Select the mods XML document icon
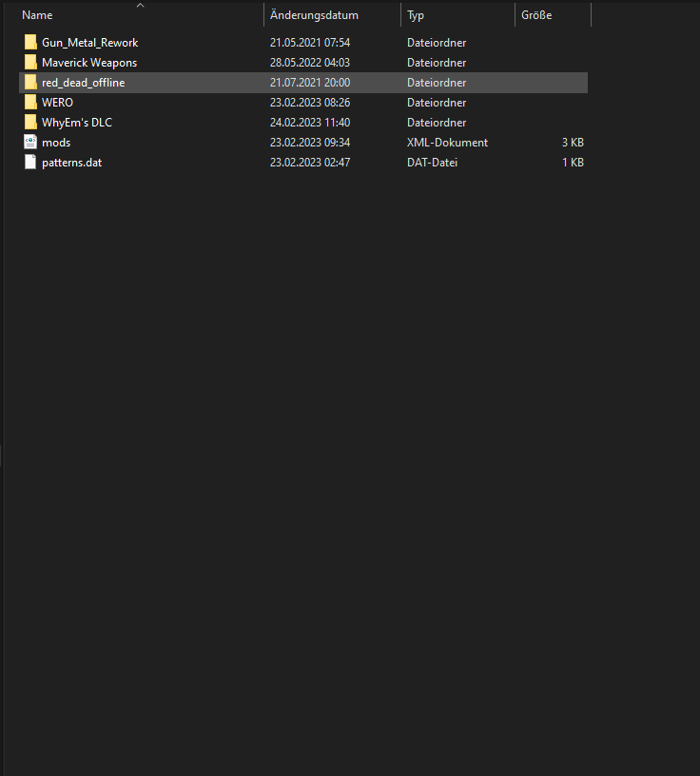 (30, 143)
